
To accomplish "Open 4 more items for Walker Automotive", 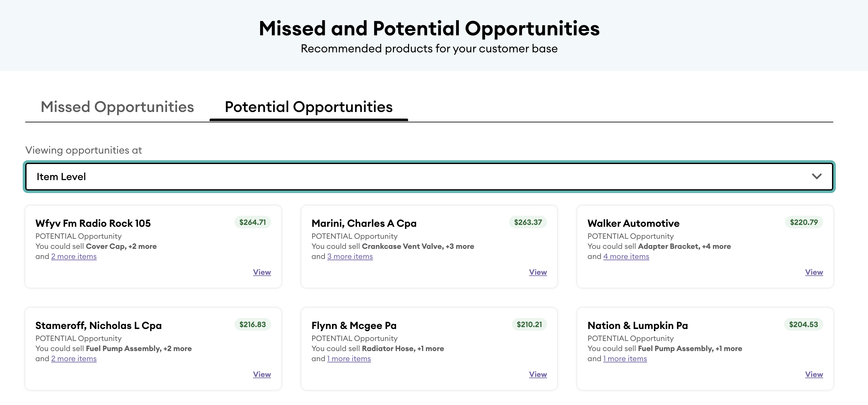I will pyautogui.click(x=626, y=256).
